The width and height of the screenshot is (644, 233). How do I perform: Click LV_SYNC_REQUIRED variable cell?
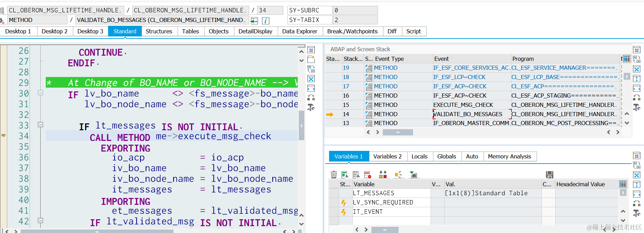click(391, 202)
